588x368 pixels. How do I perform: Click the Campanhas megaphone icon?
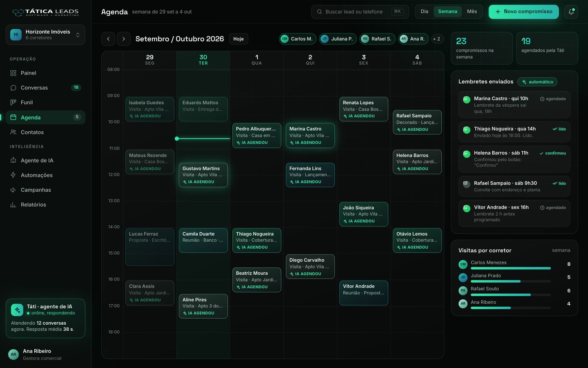pos(13,190)
